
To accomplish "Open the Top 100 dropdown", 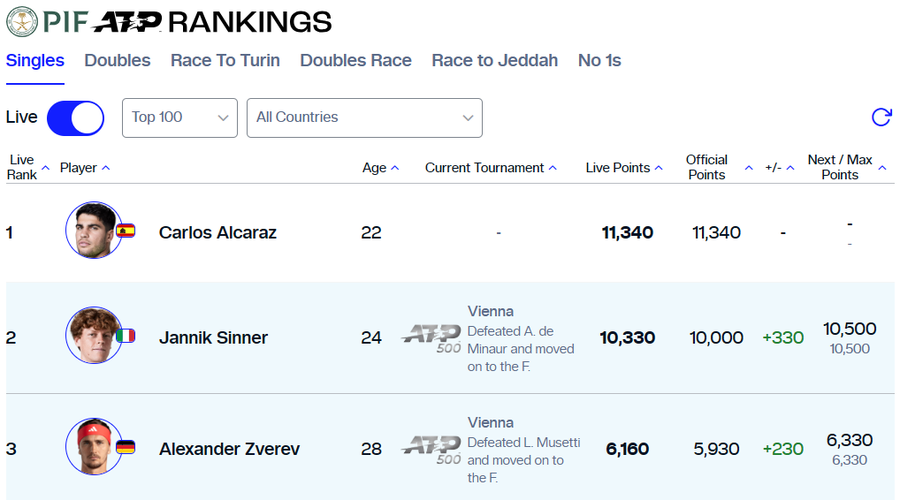I will point(180,117).
